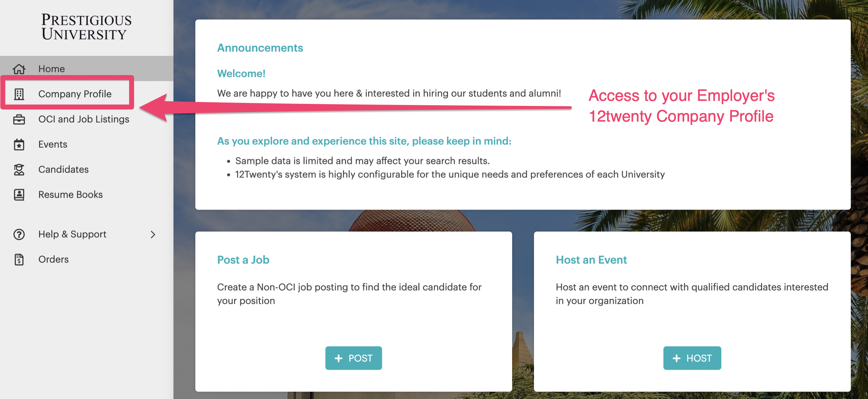Open Resume Books from the sidebar
Image resolution: width=868 pixels, height=399 pixels.
coord(71,194)
